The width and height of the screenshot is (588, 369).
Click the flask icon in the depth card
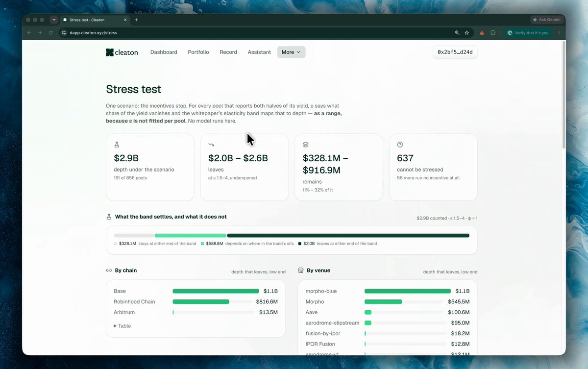click(117, 145)
